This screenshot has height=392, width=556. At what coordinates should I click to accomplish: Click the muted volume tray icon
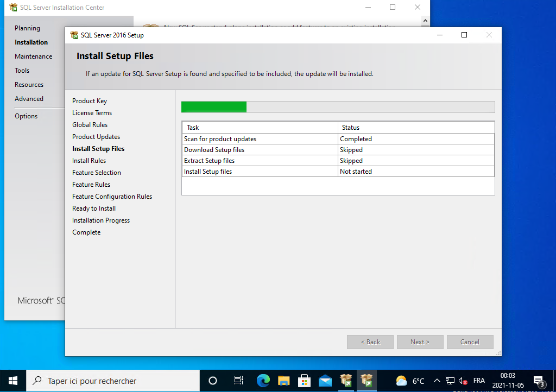coord(463,381)
